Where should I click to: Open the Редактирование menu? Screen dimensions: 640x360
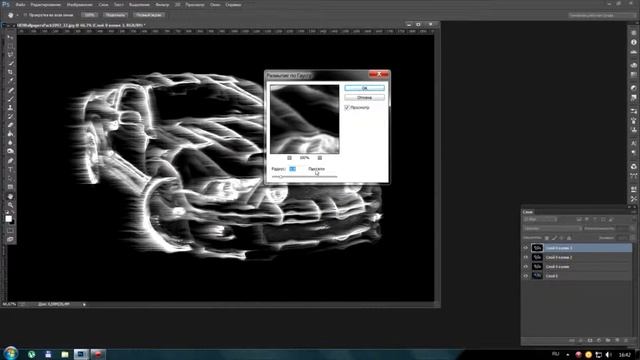click(46, 4)
